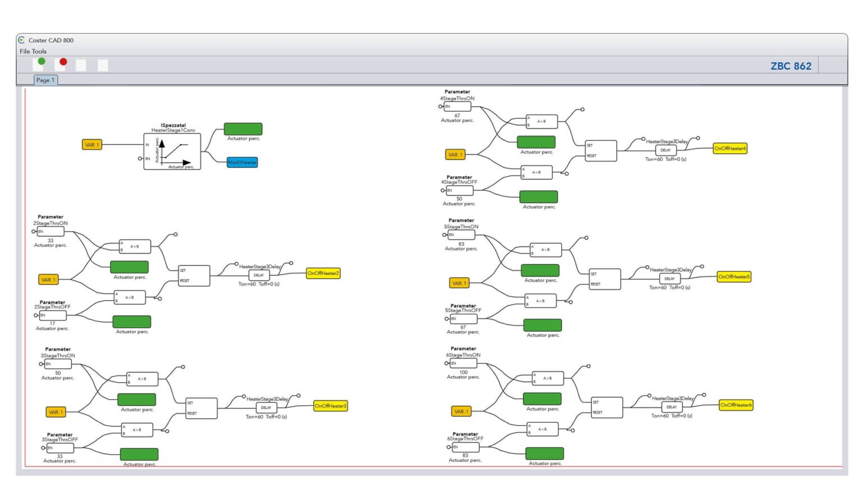Viewport: 862px width, 504px height.
Task: Select the SET/RESET block feeding OnOffHeater2 delay
Action: click(x=194, y=276)
